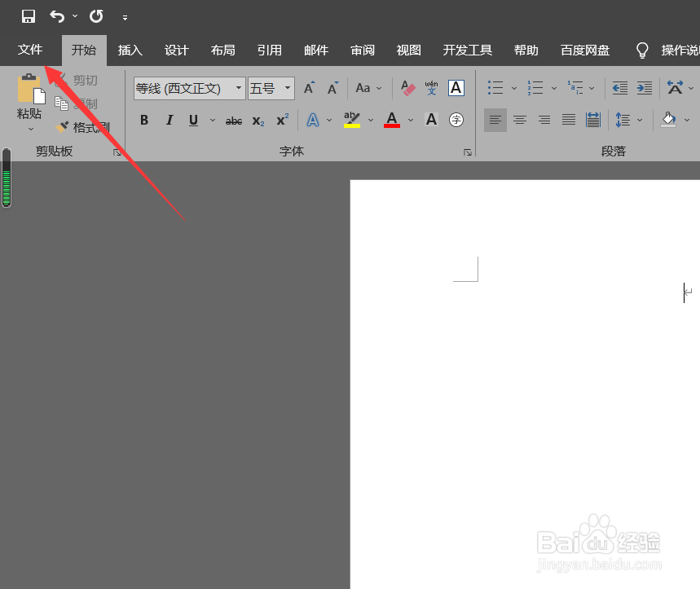Open the Aa change case menu

pyautogui.click(x=368, y=88)
